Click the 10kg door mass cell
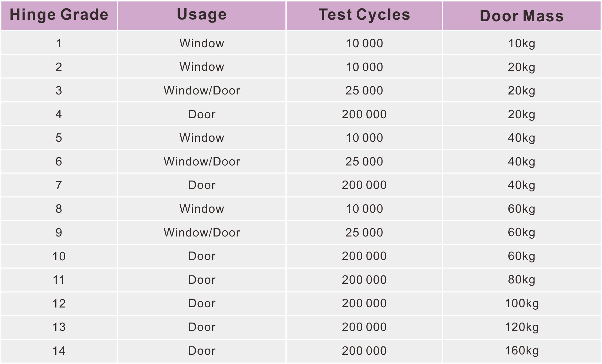 [x=521, y=43]
